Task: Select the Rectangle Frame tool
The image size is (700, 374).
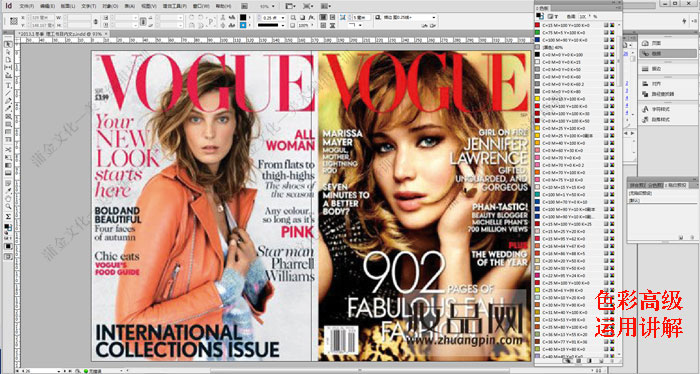Action: click(8, 116)
